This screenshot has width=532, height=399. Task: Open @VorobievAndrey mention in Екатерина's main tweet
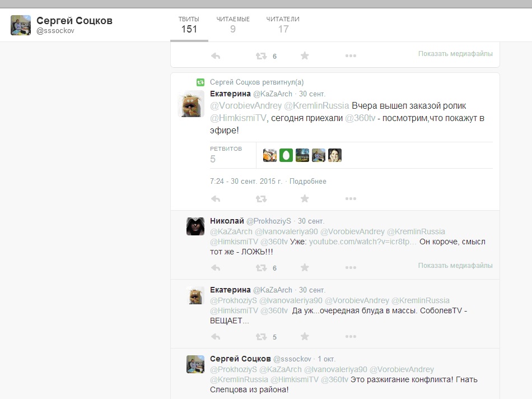(246, 105)
